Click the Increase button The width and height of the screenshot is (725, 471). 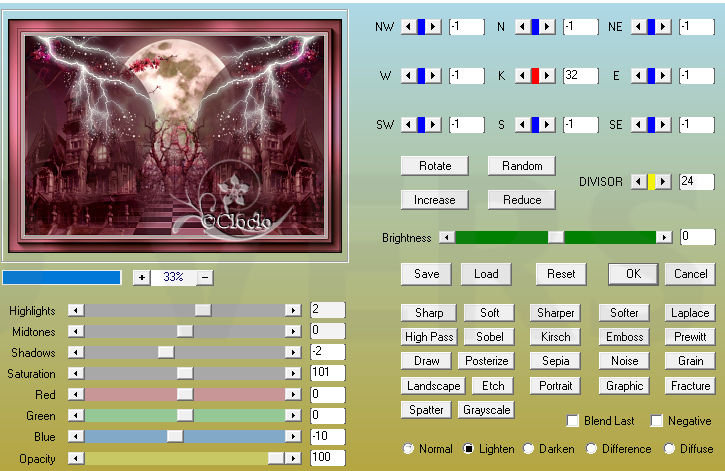click(435, 200)
